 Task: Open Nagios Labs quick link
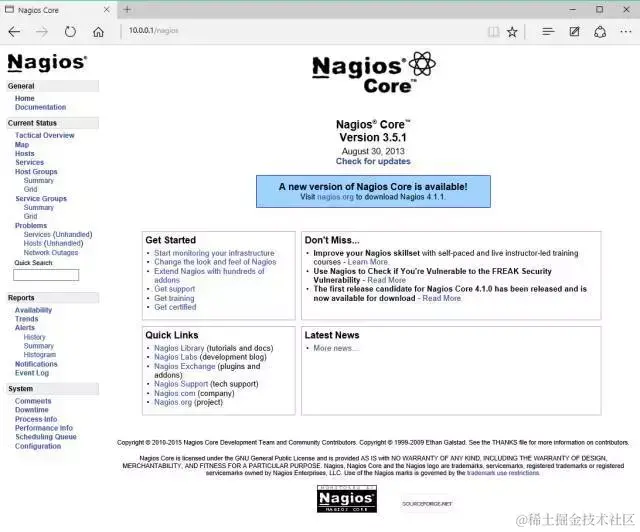click(x=176, y=357)
